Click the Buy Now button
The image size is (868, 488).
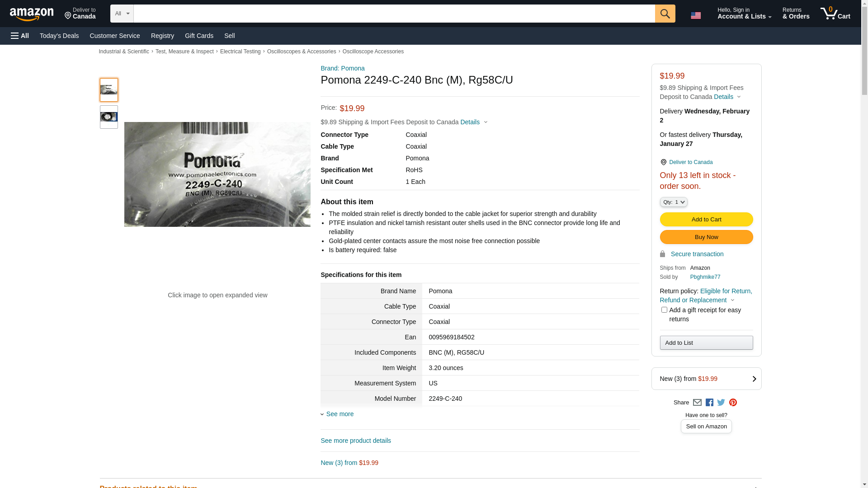[x=706, y=237]
